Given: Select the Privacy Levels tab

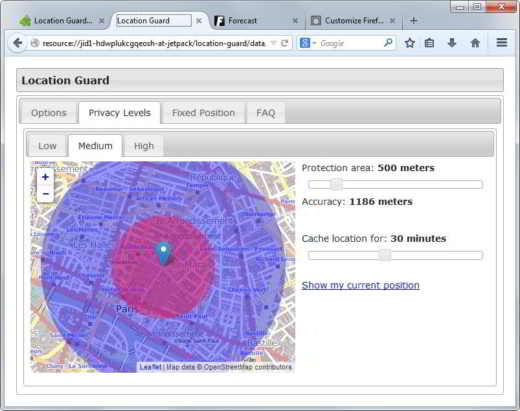Looking at the screenshot, I should tap(120, 113).
